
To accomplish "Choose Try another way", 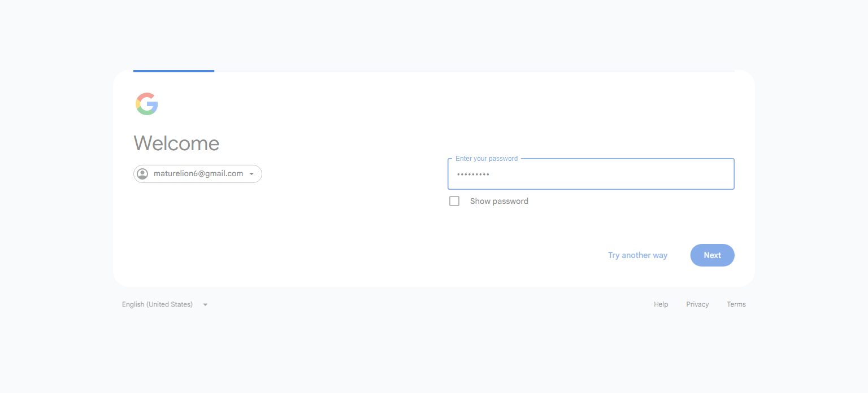I will coord(637,255).
